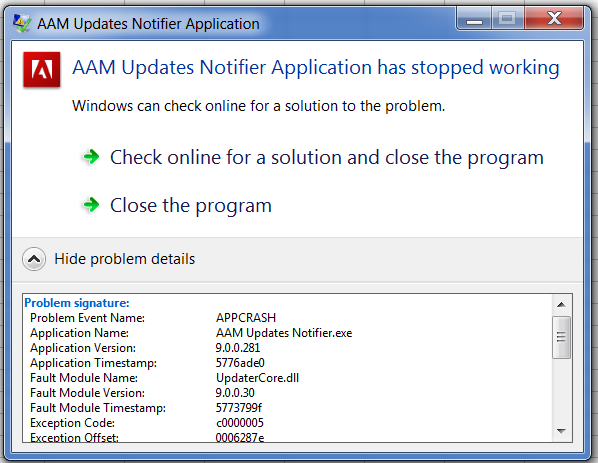The height and width of the screenshot is (463, 598).
Task: Select application version 9.0.0.281
Action: (x=238, y=348)
